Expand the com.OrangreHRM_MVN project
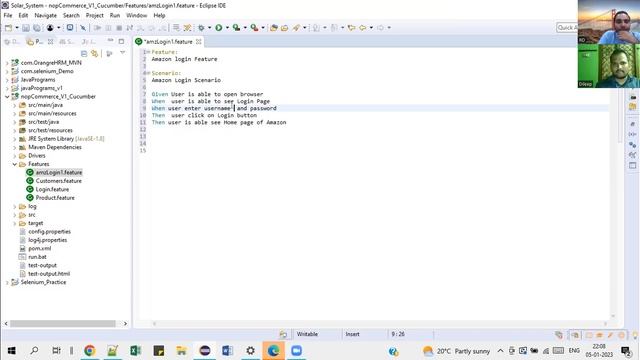 point(7,63)
